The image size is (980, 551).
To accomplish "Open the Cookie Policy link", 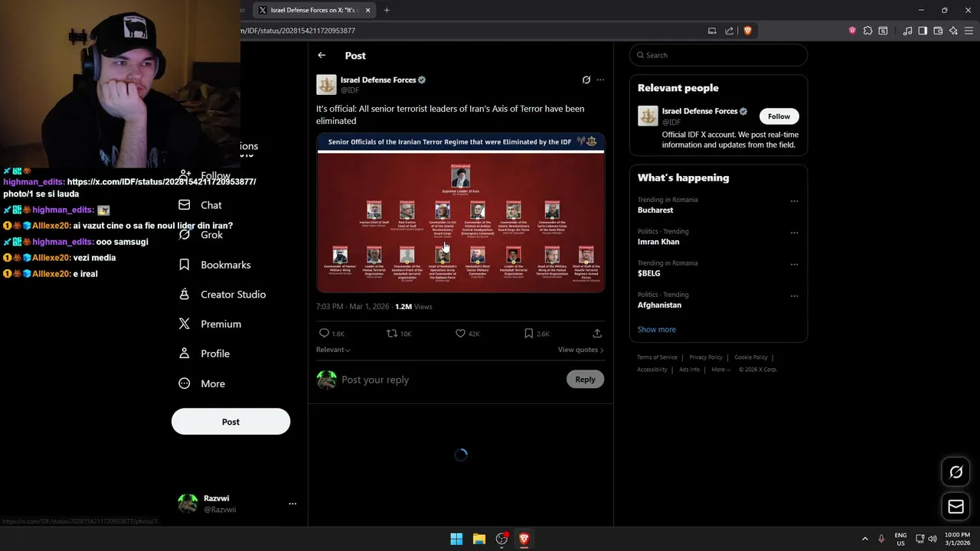I will pos(751,357).
